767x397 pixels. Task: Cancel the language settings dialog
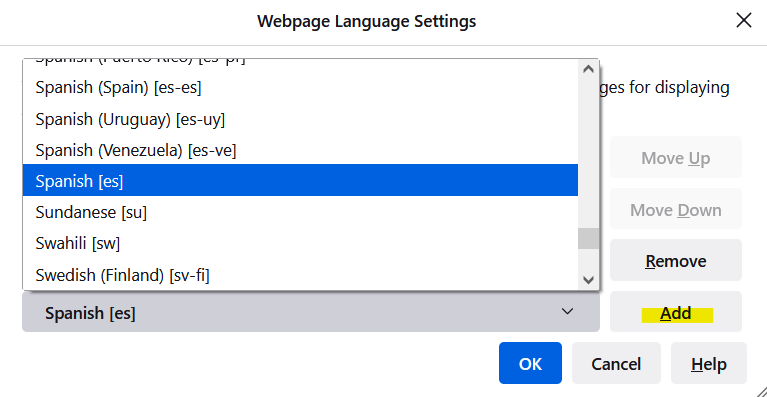[616, 363]
